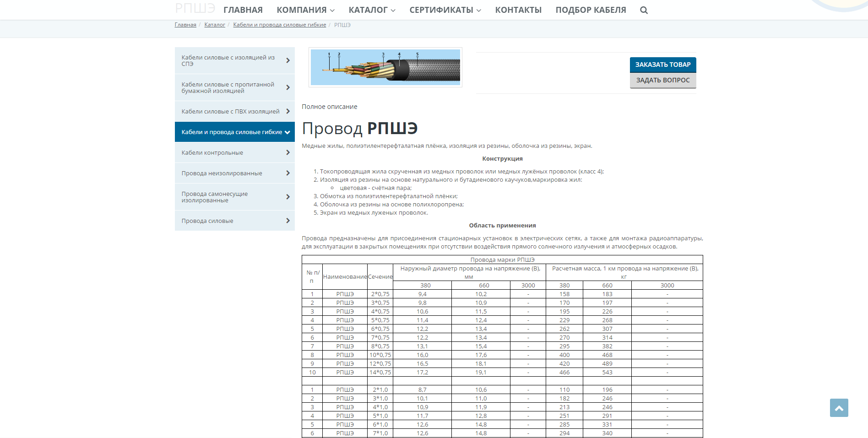This screenshot has width=868, height=438.
Task: Click the Наименование column header
Action: pyautogui.click(x=345, y=277)
